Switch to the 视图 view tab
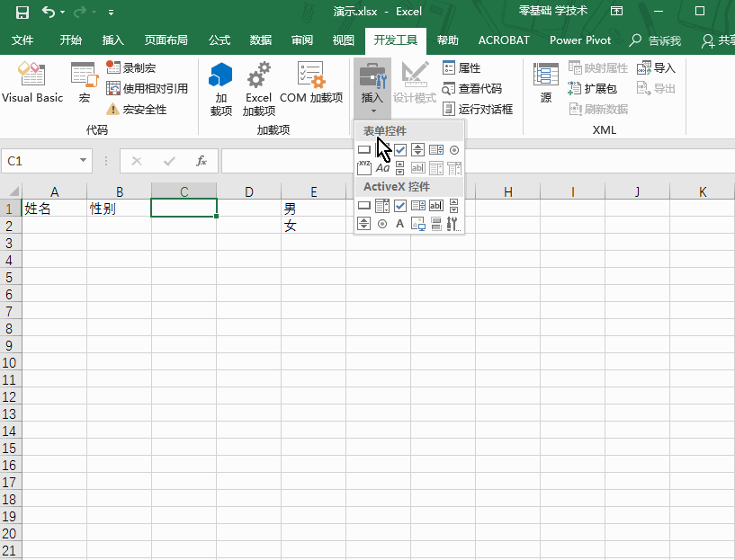This screenshot has width=735, height=560. point(343,40)
